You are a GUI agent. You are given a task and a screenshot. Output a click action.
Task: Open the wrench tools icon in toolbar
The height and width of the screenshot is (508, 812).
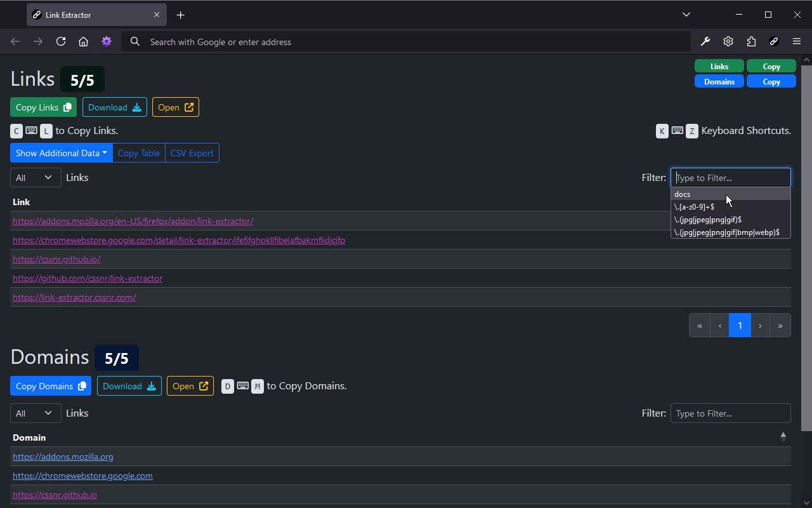pyautogui.click(x=705, y=42)
